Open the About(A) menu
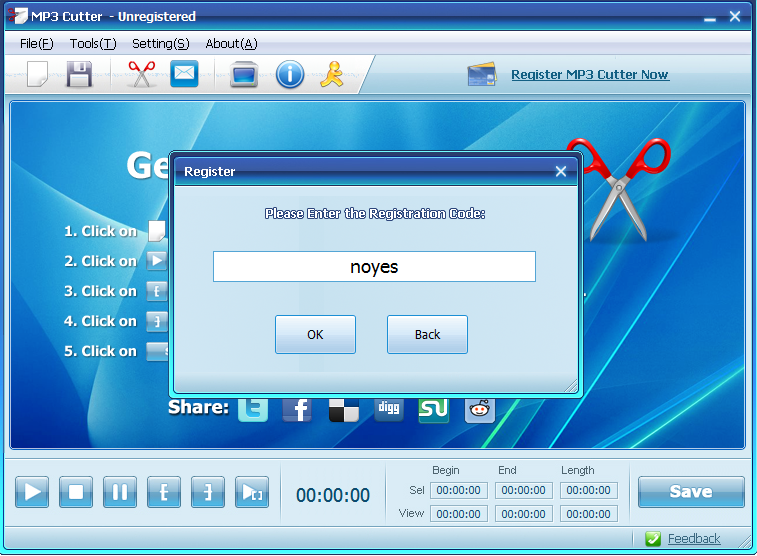The height and width of the screenshot is (556, 757). (231, 44)
